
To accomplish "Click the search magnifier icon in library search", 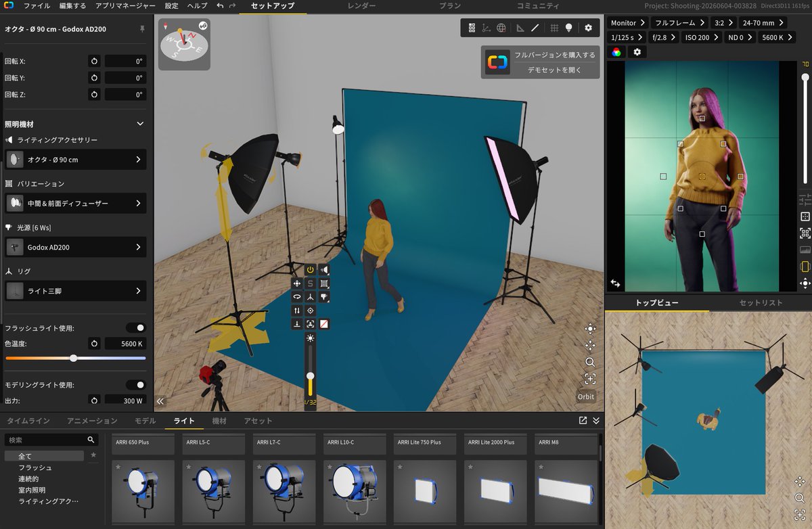I will click(x=91, y=440).
